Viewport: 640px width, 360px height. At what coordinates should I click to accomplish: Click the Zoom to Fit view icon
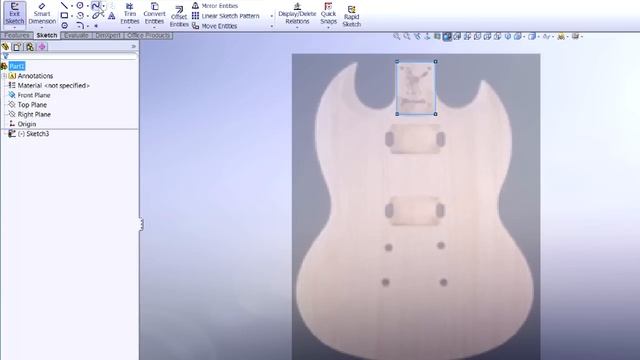coord(396,36)
